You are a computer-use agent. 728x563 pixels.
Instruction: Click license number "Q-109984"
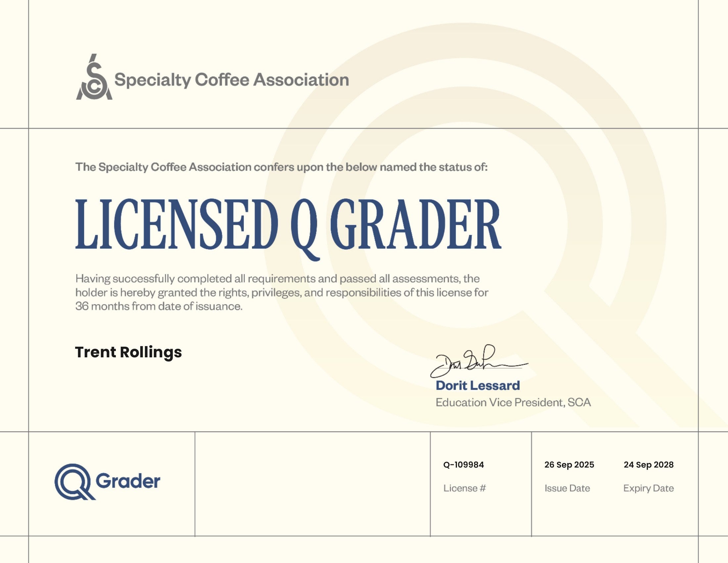[x=463, y=465]
